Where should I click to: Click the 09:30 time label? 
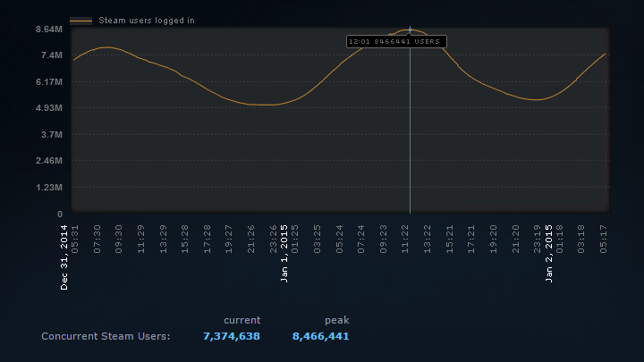coord(119,239)
